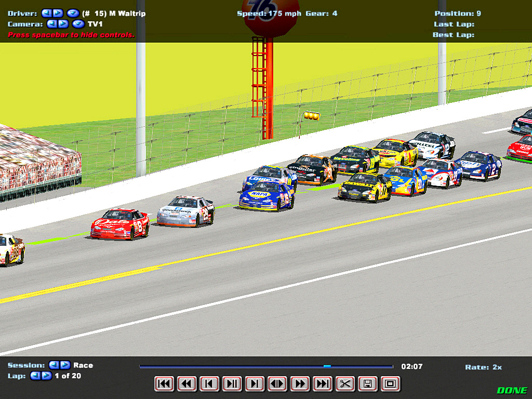Step back one frame in replay
The width and height of the screenshot is (532, 399).
coord(209,384)
